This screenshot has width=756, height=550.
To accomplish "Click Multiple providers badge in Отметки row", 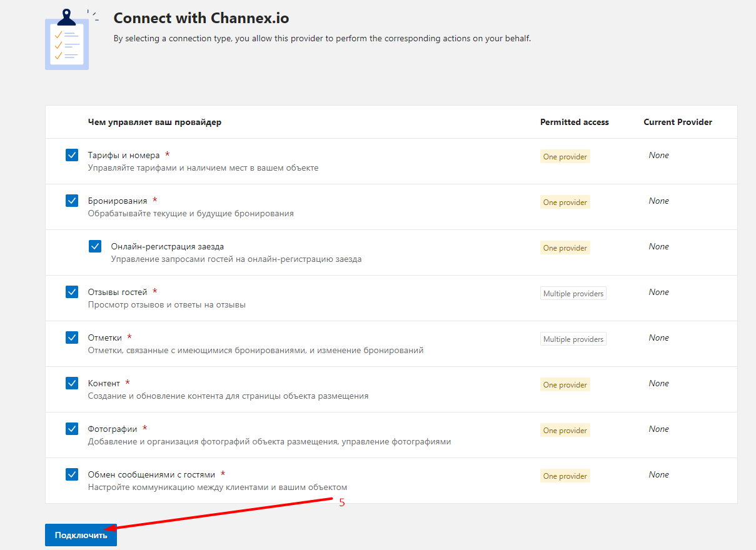I will click(573, 339).
